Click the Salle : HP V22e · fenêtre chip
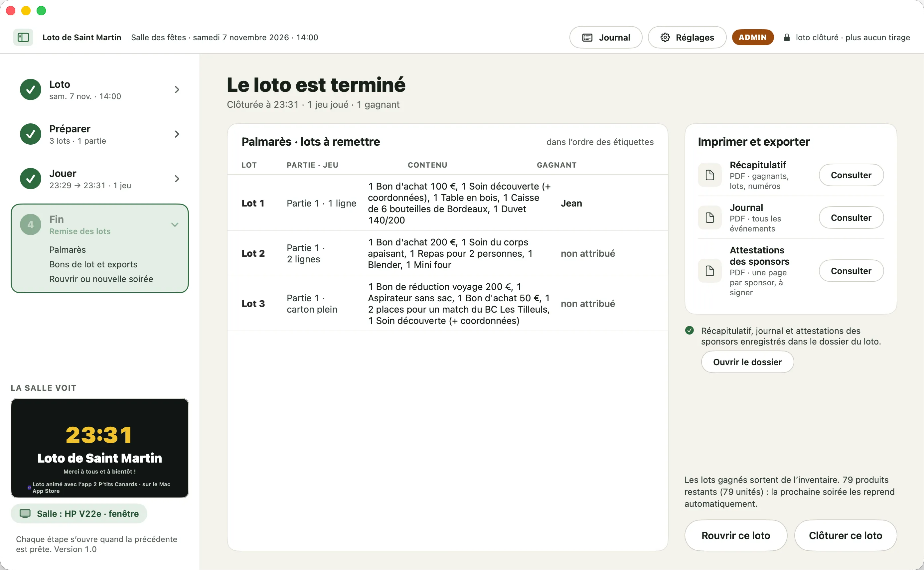 (x=79, y=513)
